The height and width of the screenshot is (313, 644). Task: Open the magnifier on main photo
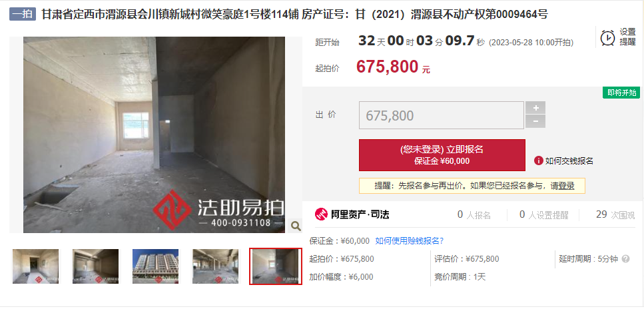(296, 226)
